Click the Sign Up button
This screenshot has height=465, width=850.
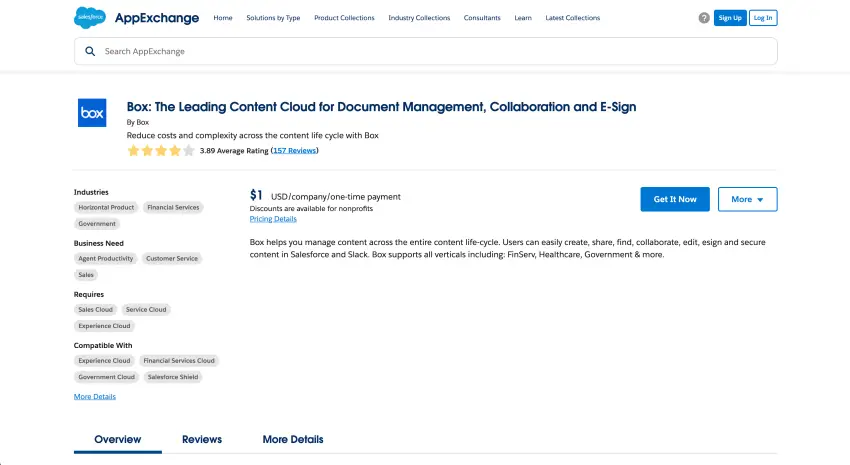(x=730, y=18)
